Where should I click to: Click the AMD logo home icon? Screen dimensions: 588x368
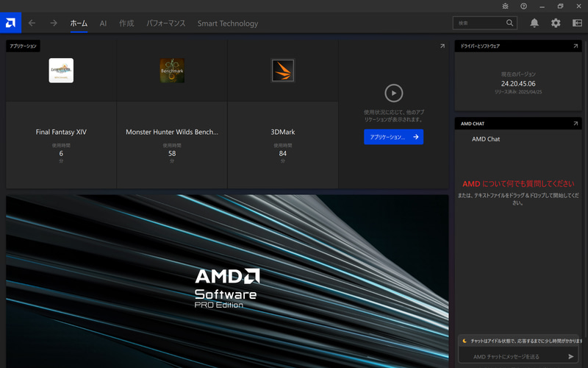pos(10,23)
